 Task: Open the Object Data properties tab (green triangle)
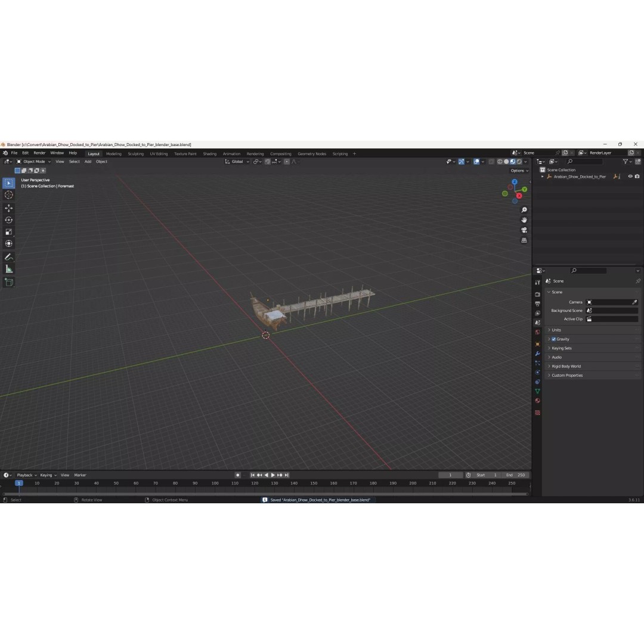click(537, 391)
